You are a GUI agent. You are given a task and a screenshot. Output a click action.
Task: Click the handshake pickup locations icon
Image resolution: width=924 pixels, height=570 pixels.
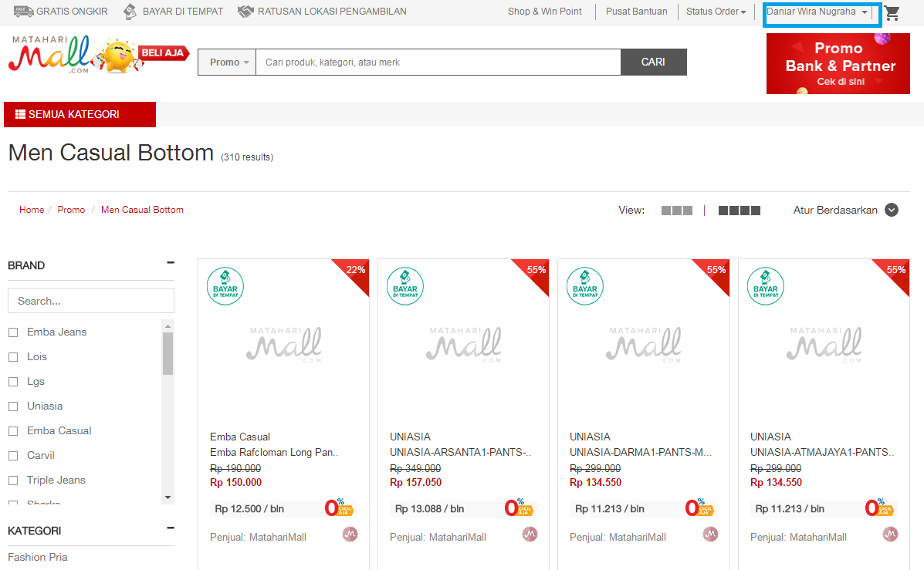coord(245,12)
